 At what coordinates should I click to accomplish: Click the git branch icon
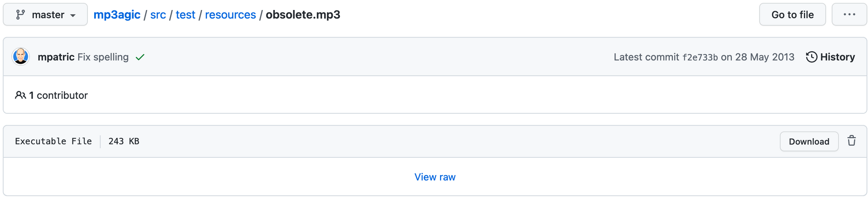(x=20, y=15)
